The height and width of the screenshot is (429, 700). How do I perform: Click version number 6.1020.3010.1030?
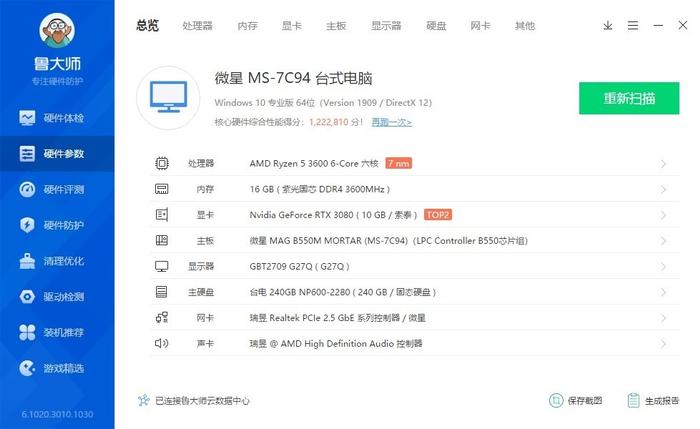(58, 414)
